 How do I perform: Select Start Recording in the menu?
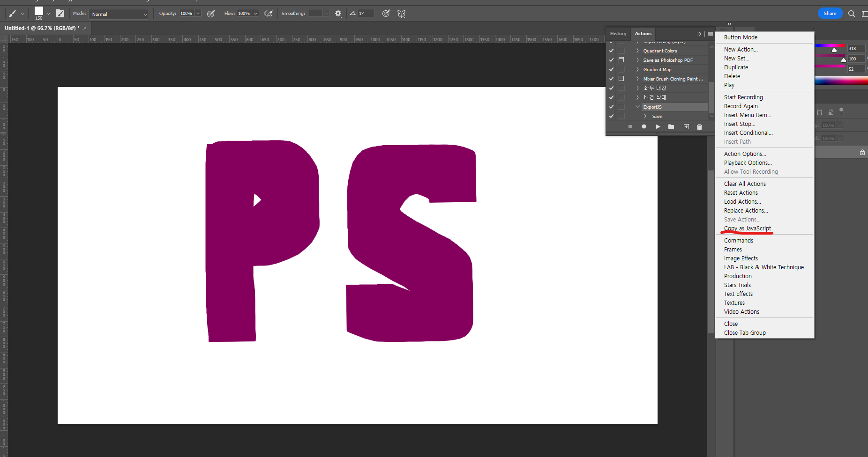coord(743,97)
